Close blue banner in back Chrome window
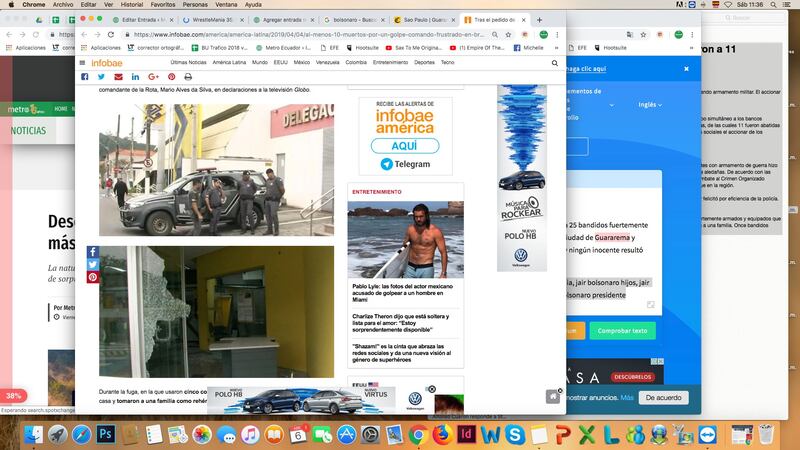This screenshot has width=800, height=450. 686,68
